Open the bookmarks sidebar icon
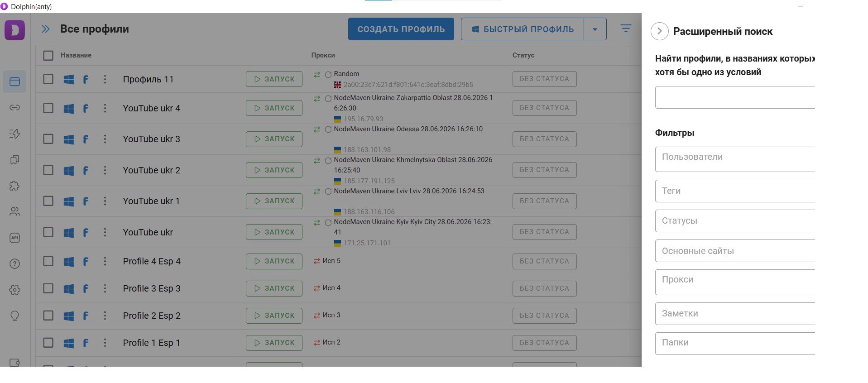The image size is (868, 383). [14, 159]
